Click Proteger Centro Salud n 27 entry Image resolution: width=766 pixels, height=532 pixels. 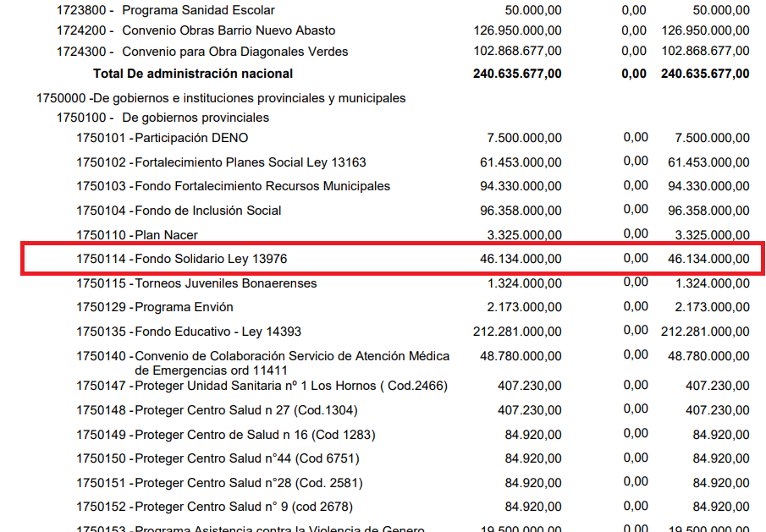point(246,411)
